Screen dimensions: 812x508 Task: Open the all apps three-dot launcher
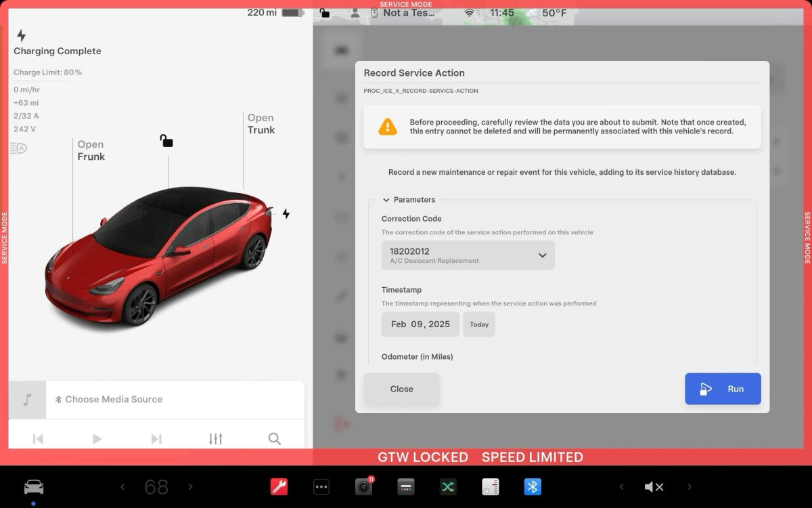click(x=321, y=486)
